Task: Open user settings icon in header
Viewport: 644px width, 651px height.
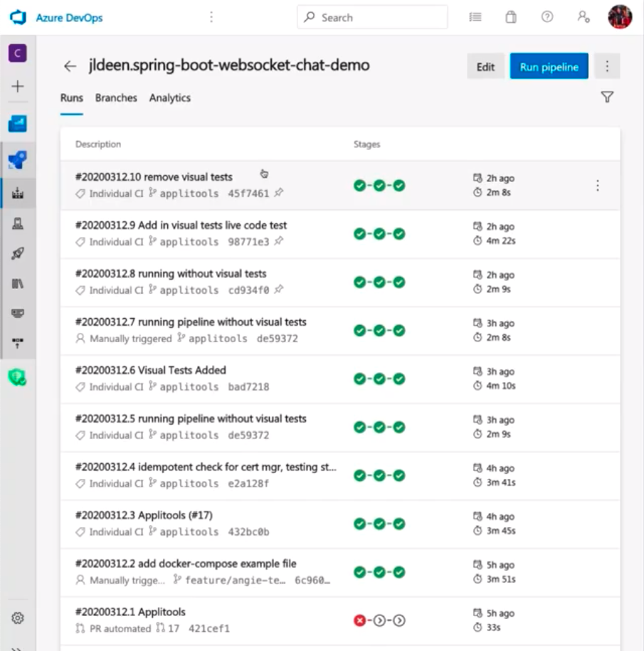Action: (584, 18)
